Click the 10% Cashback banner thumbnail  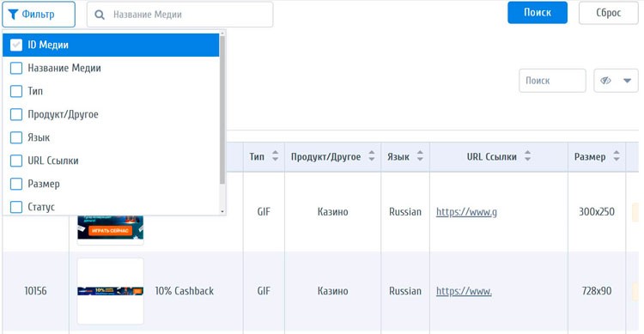pos(111,291)
